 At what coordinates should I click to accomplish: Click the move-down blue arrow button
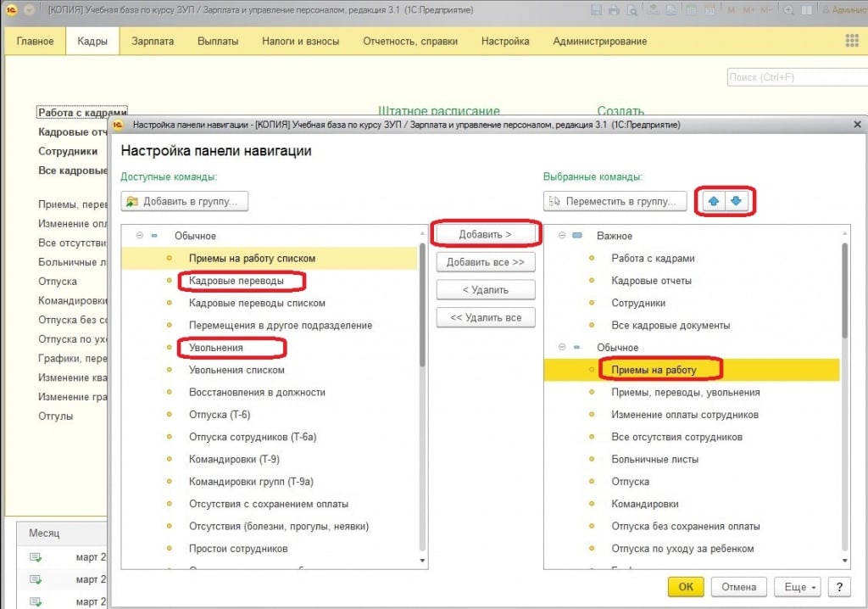736,201
